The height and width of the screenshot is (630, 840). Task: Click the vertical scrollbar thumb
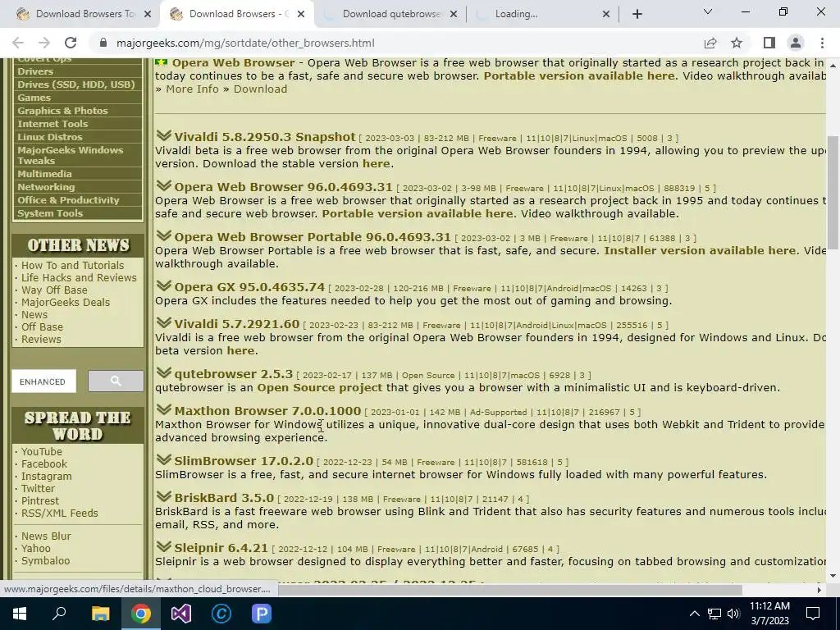pyautogui.click(x=833, y=192)
